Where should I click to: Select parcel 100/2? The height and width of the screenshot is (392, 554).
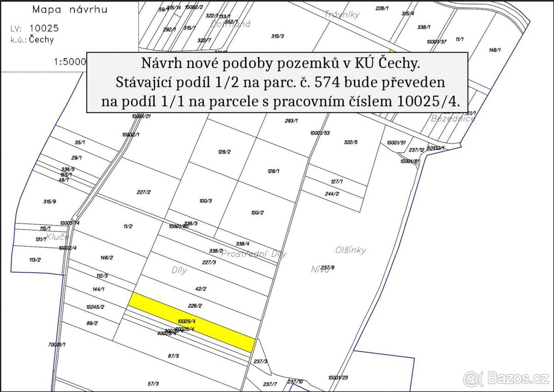point(257,213)
